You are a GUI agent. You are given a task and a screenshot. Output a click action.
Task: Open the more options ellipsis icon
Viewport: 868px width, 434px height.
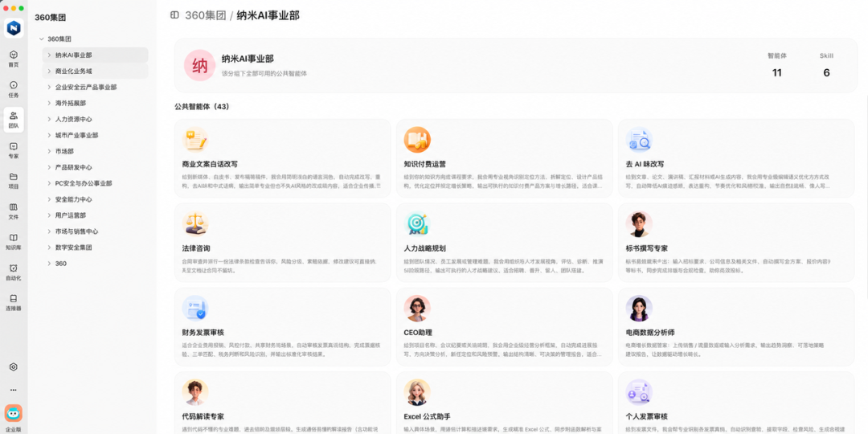click(x=14, y=390)
